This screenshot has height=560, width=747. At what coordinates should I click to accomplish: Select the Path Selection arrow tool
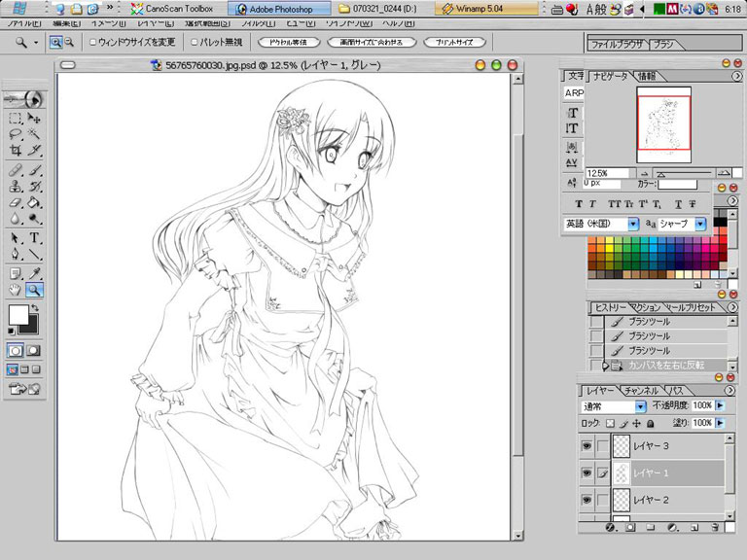pyautogui.click(x=16, y=237)
